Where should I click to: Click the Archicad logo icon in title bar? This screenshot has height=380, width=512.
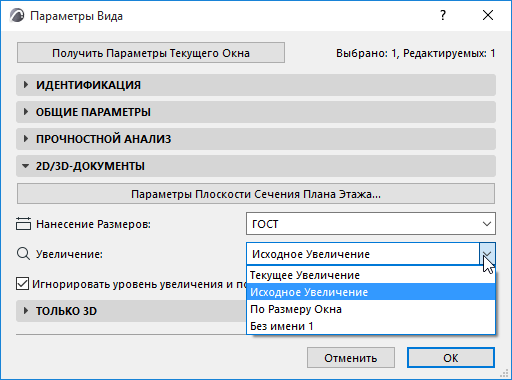(17, 16)
